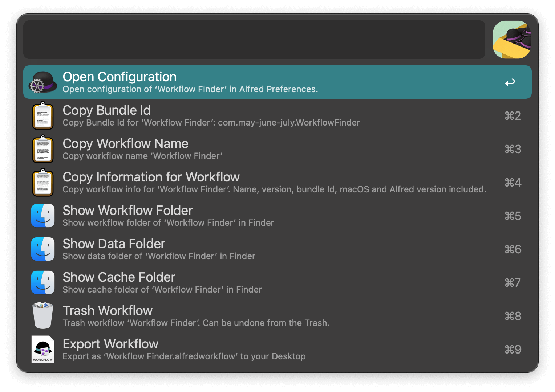Click clipboard icon for Copy Information for Workflow
This screenshot has width=555, height=392.
[x=43, y=182]
